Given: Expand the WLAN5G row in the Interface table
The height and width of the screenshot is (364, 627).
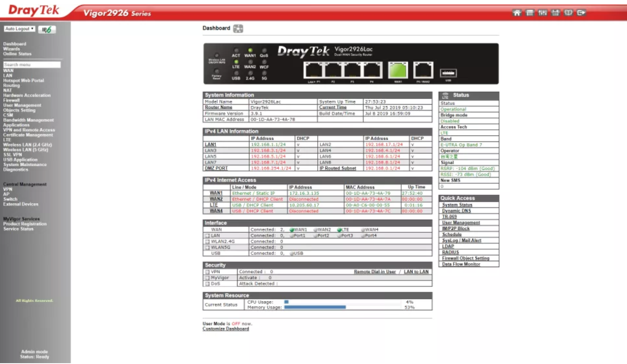Looking at the screenshot, I should pyautogui.click(x=208, y=248).
